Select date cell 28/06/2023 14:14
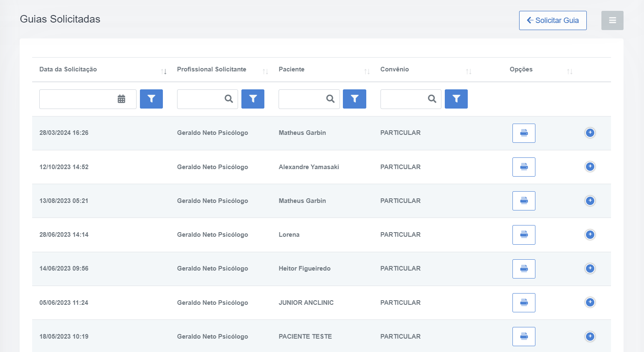The image size is (644, 352). pos(64,235)
